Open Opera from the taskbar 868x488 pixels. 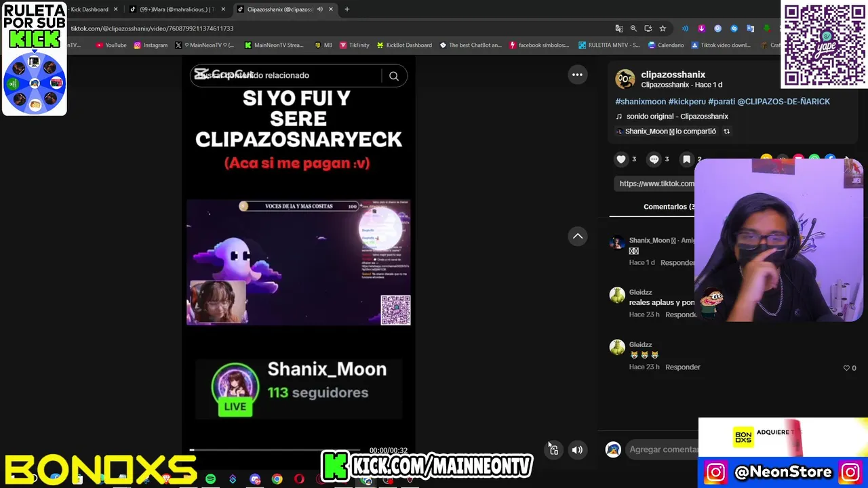[299, 479]
